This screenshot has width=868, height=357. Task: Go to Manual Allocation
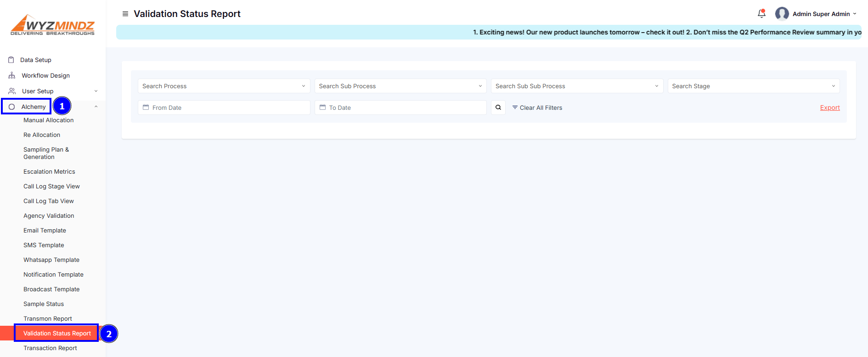point(49,120)
